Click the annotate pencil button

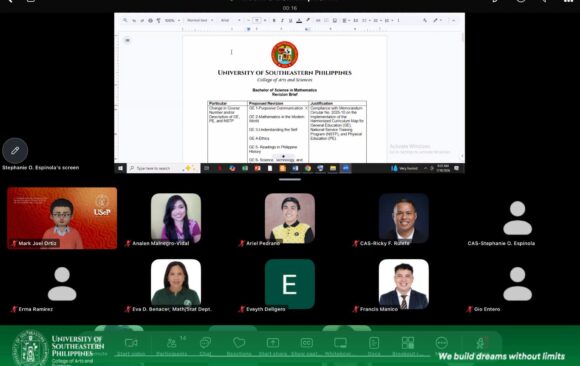15,151
